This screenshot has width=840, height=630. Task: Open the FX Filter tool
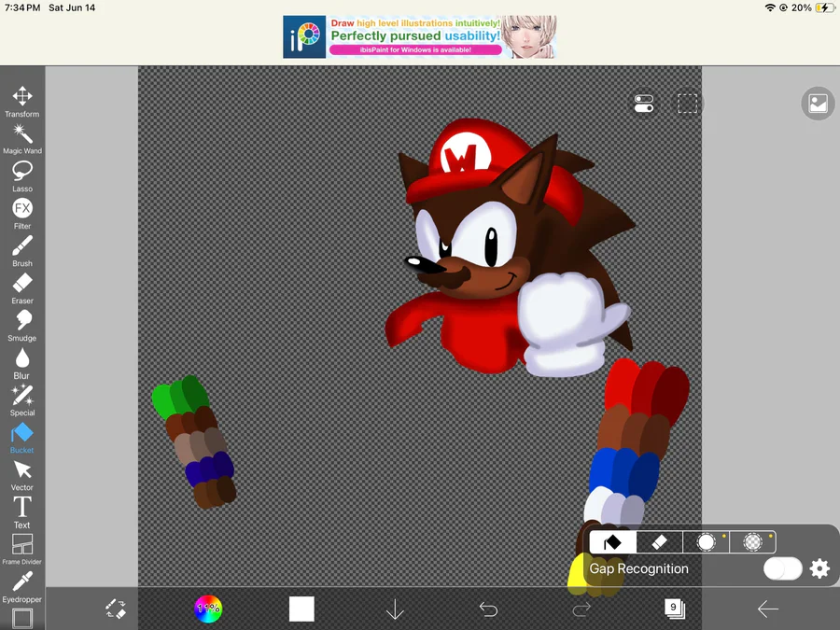22,215
